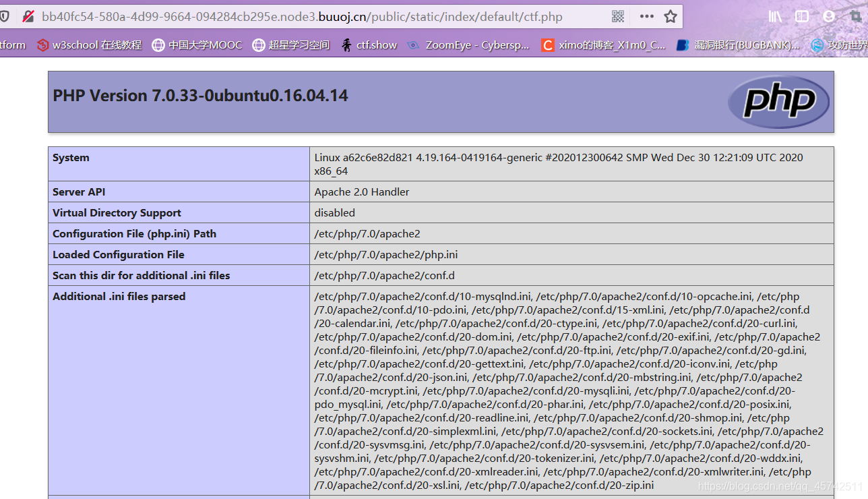Click the insecure connection lock icon

28,16
